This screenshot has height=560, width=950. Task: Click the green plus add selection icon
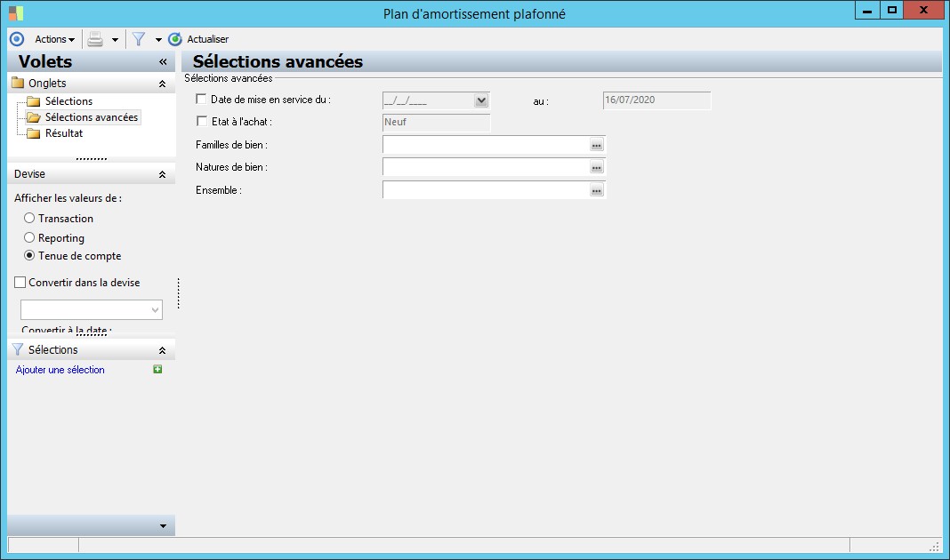tap(157, 369)
